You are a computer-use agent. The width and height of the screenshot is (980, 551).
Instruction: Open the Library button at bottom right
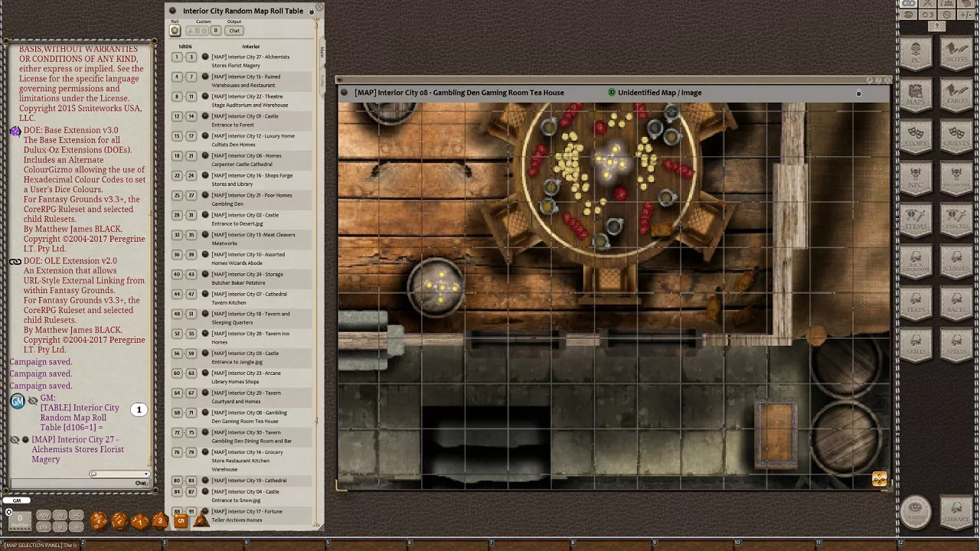pos(956,512)
